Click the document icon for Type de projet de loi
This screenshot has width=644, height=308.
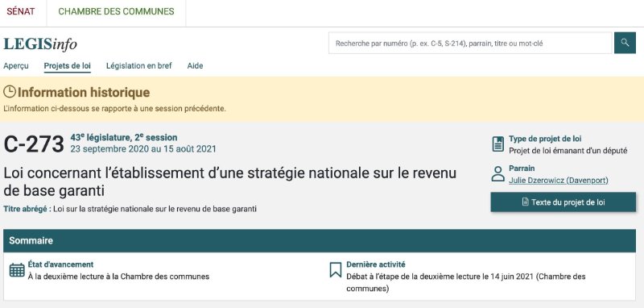(498, 144)
